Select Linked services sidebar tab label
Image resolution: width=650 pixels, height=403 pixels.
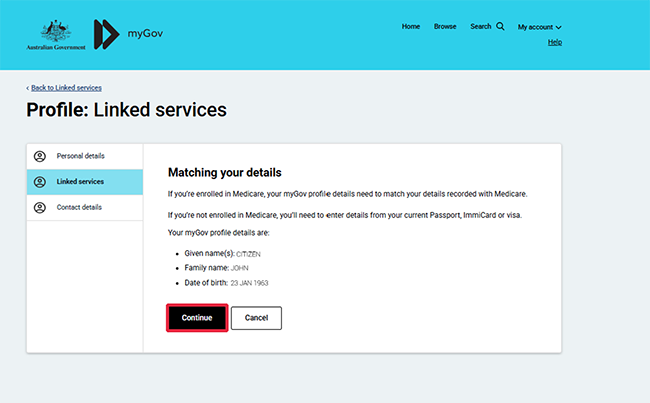coord(80,182)
